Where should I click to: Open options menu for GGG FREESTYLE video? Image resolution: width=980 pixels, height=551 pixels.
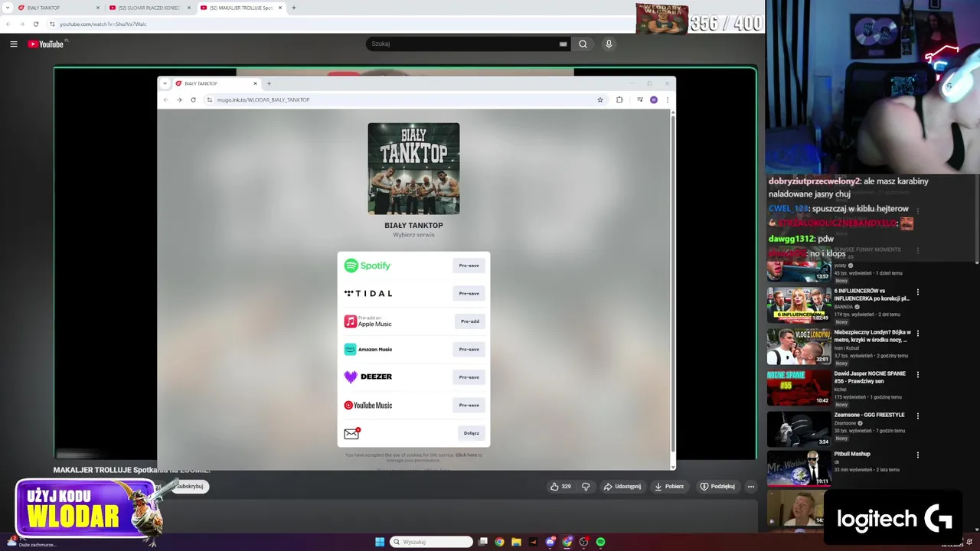[x=918, y=416]
